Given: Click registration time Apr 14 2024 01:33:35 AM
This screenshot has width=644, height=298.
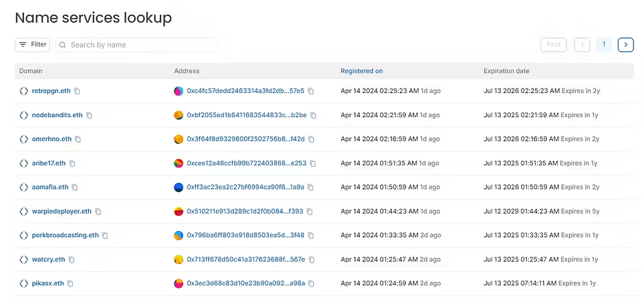Looking at the screenshot, I should (379, 236).
